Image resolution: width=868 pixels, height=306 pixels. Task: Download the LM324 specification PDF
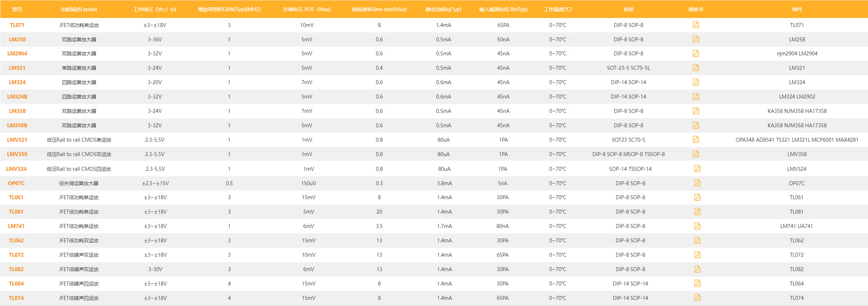click(x=696, y=82)
